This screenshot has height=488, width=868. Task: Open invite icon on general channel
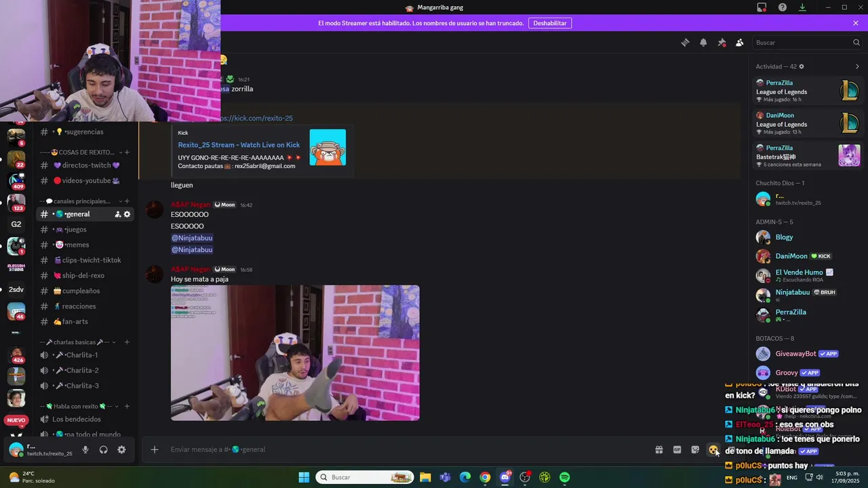[x=117, y=214]
